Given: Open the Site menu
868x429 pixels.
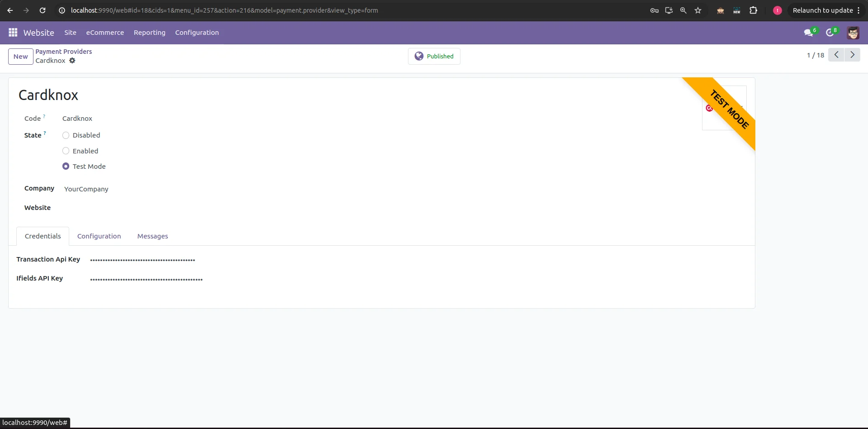Looking at the screenshot, I should coord(70,33).
